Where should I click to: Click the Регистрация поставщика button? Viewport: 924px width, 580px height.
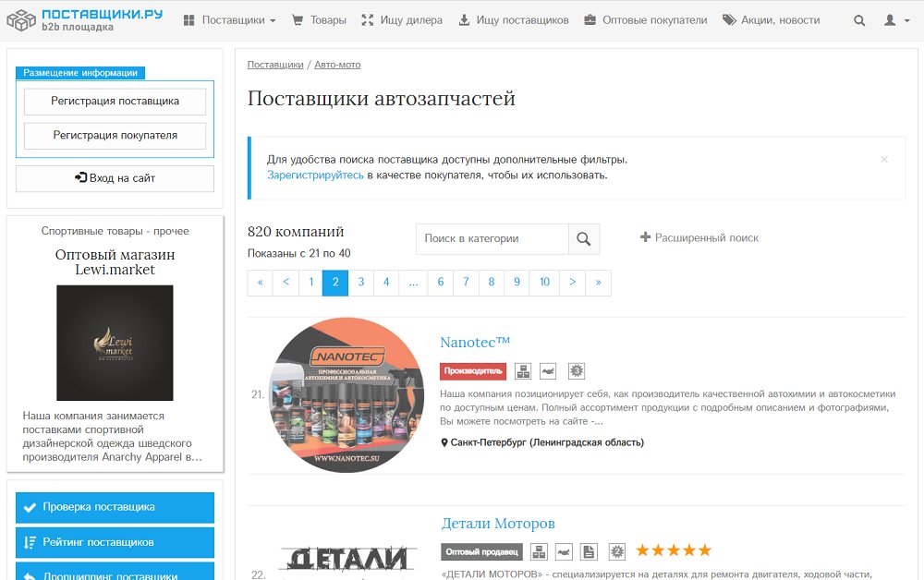point(115,102)
